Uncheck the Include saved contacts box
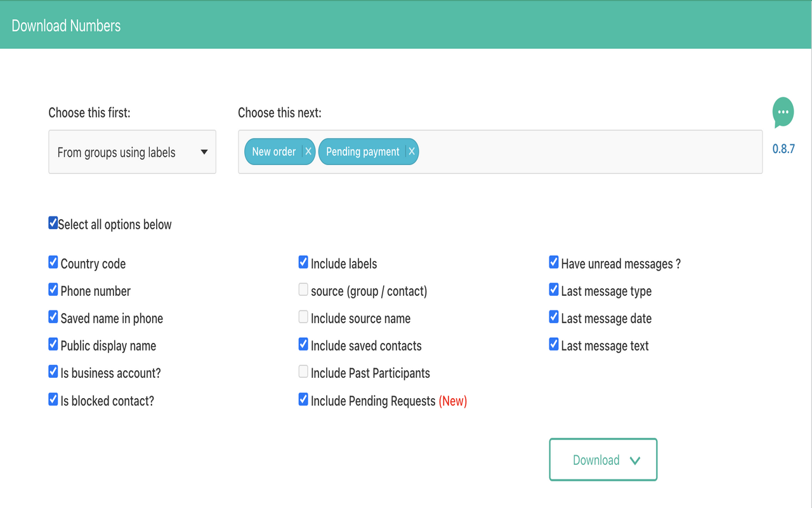The height and width of the screenshot is (508, 812). pos(303,345)
